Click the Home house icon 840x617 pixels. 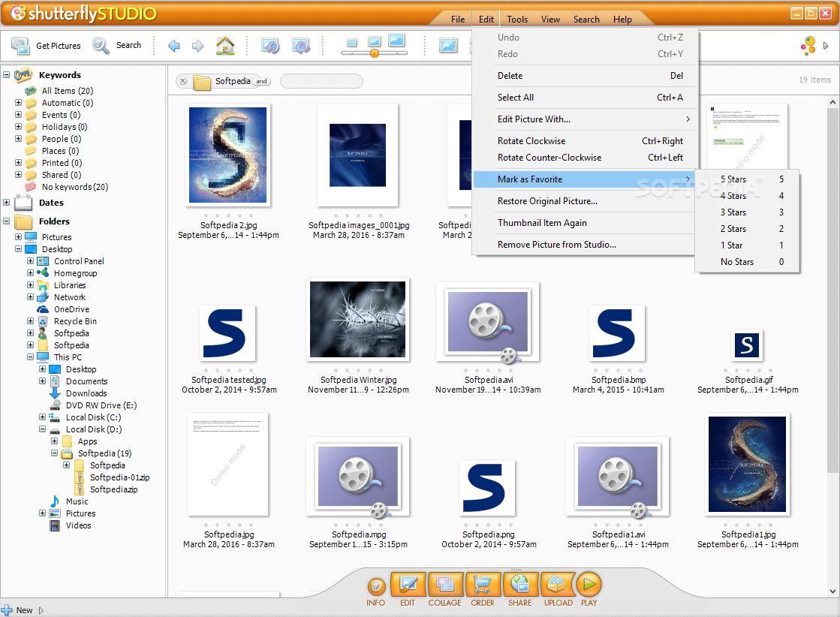point(225,46)
